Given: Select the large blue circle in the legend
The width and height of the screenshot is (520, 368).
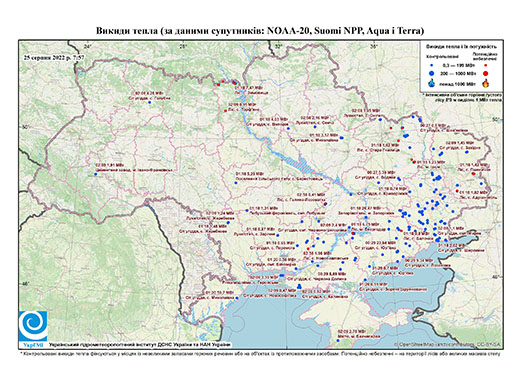Looking at the screenshot, I should [x=432, y=73].
